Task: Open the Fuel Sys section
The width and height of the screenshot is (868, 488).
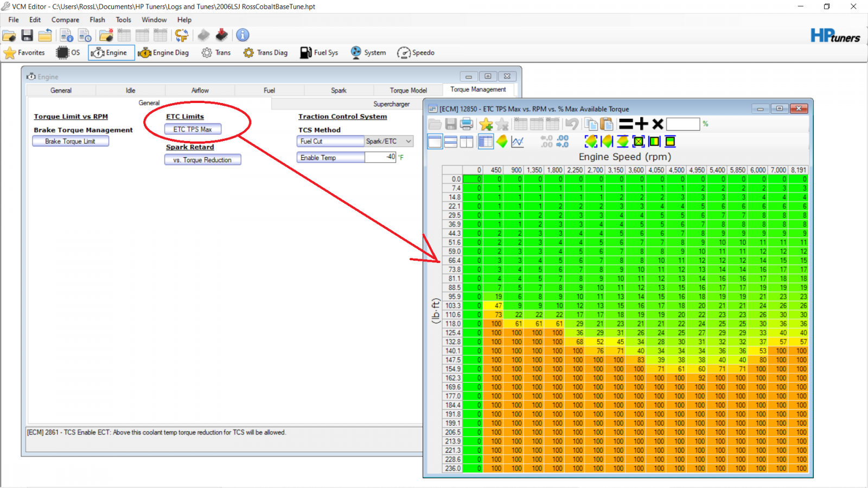Action: coord(319,53)
